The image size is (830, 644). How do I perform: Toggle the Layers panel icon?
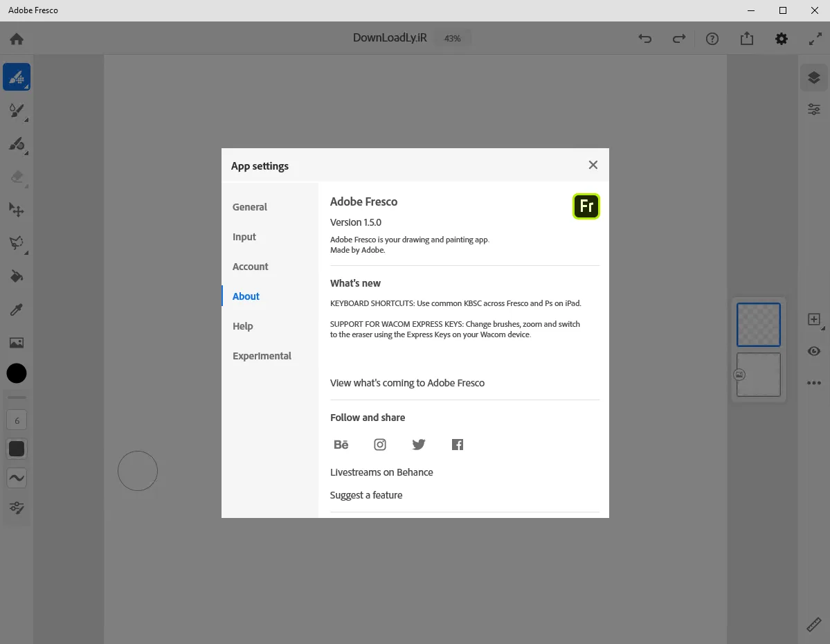(814, 78)
